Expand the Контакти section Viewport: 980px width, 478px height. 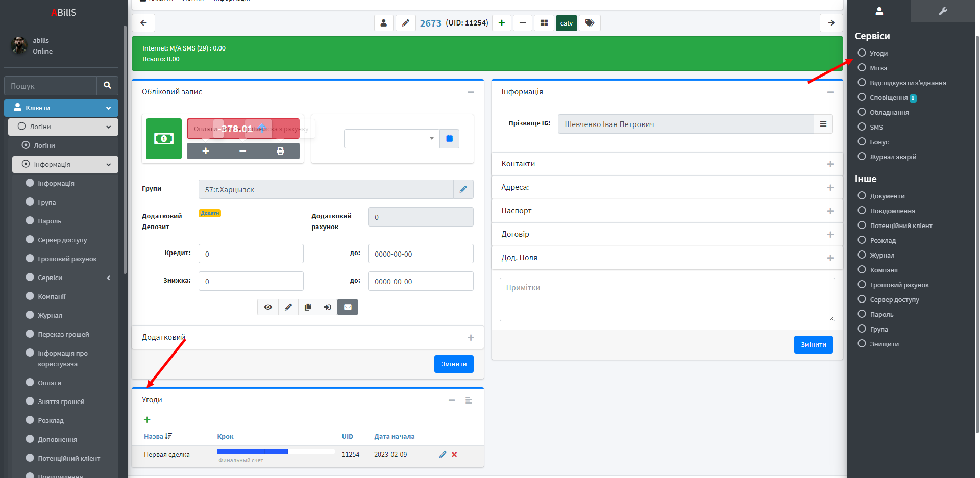pyautogui.click(x=830, y=164)
